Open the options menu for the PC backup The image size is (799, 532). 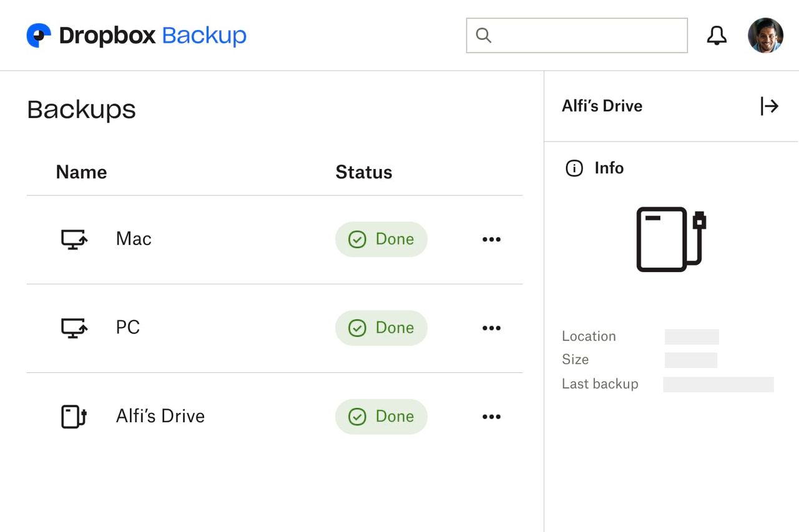(x=491, y=327)
